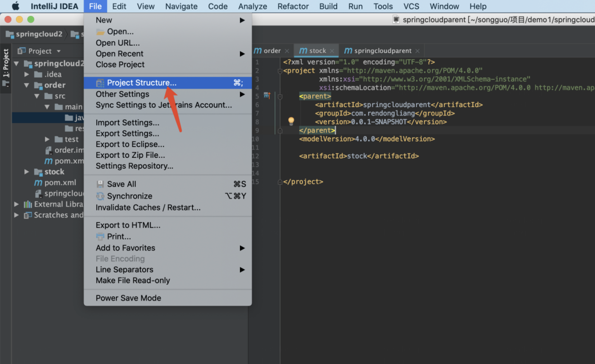Image resolution: width=595 pixels, height=364 pixels.
Task: Click the Save All disk icon
Action: tap(100, 184)
